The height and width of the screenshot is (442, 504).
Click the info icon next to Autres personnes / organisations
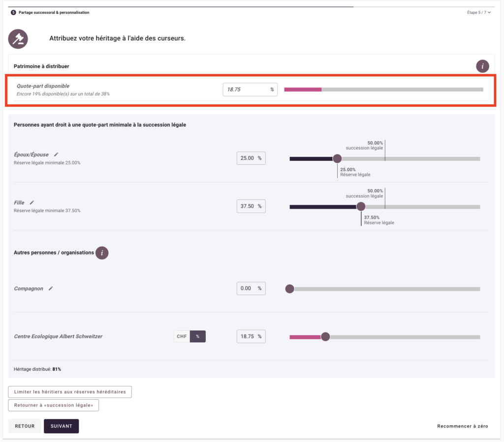(102, 253)
